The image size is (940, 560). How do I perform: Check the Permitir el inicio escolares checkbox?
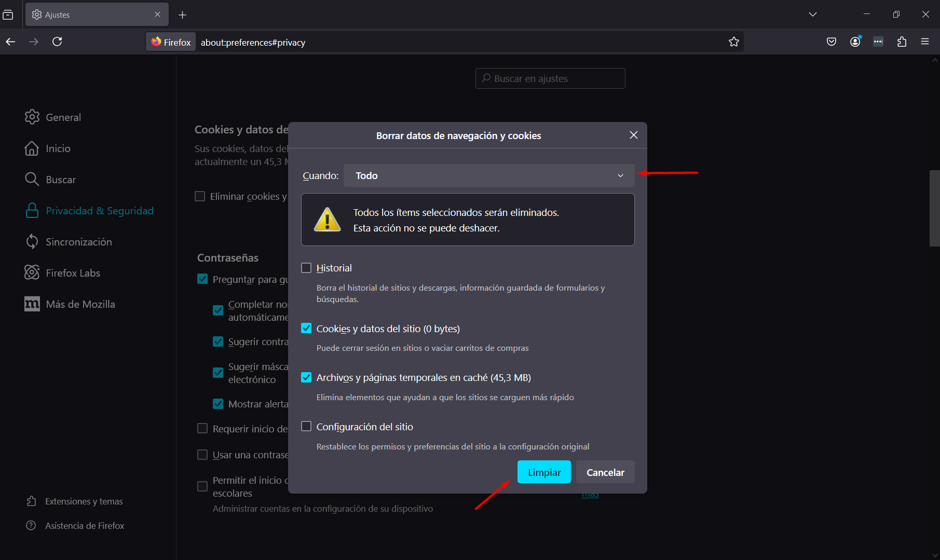(202, 486)
